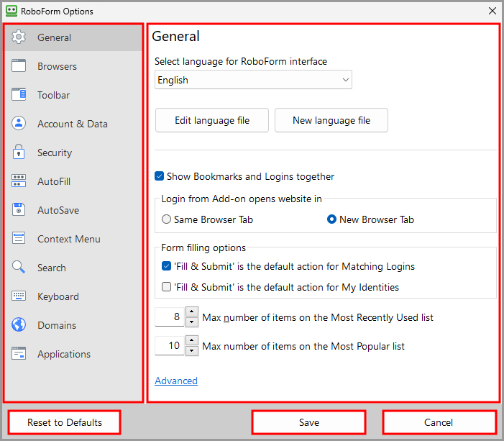
Task: Open Search settings section
Action: pyautogui.click(x=73, y=268)
